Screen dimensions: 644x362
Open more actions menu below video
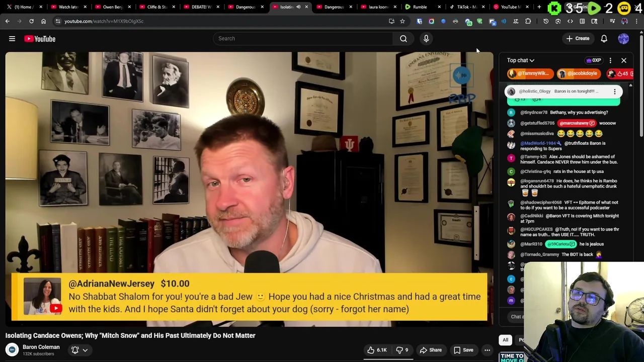487,350
